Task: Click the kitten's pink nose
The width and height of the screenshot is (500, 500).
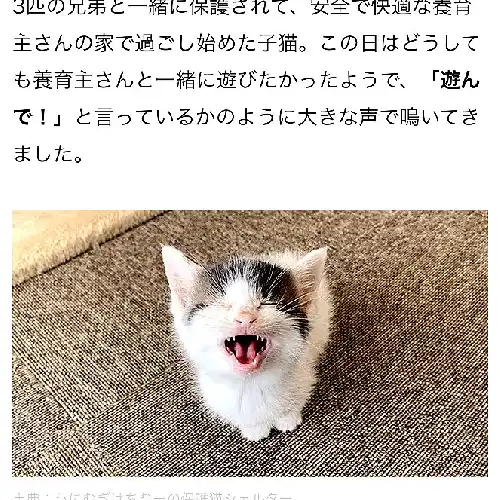Action: (246, 317)
